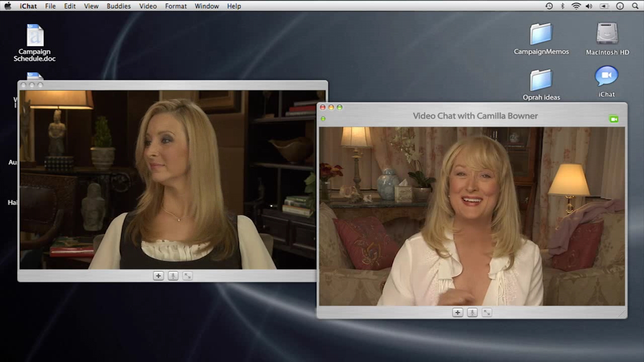The height and width of the screenshot is (362, 644).
Task: Open the Wi-Fi status menu
Action: coord(576,6)
